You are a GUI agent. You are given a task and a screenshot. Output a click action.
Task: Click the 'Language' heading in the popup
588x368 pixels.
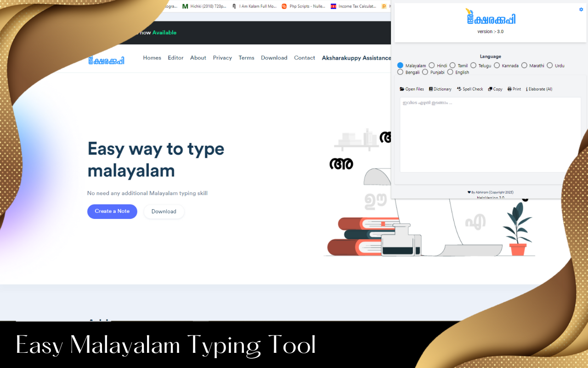pyautogui.click(x=491, y=57)
